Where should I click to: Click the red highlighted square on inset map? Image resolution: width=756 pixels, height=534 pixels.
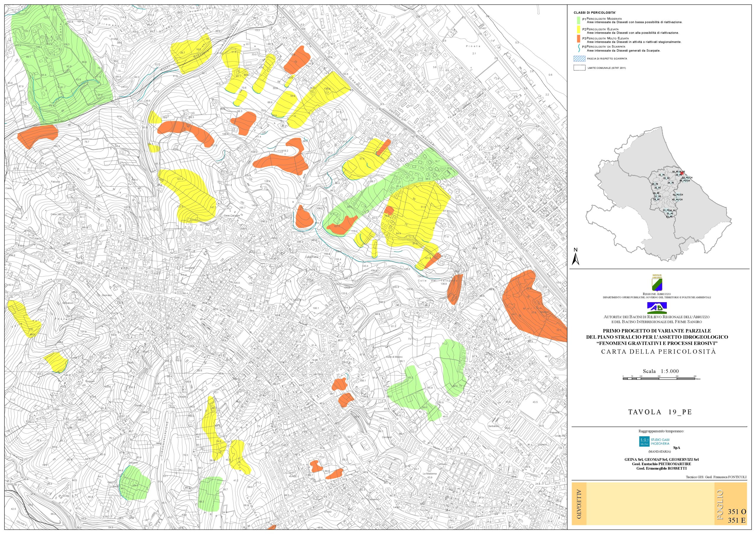point(682,173)
